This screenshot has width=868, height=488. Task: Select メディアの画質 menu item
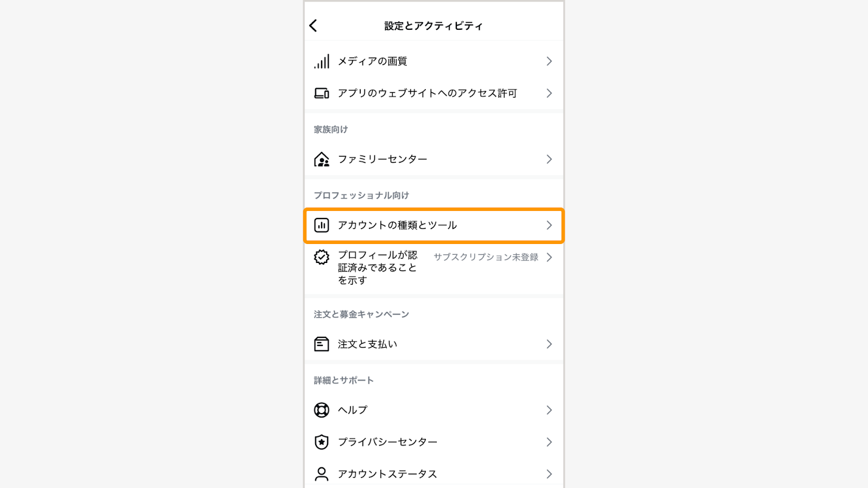point(434,61)
